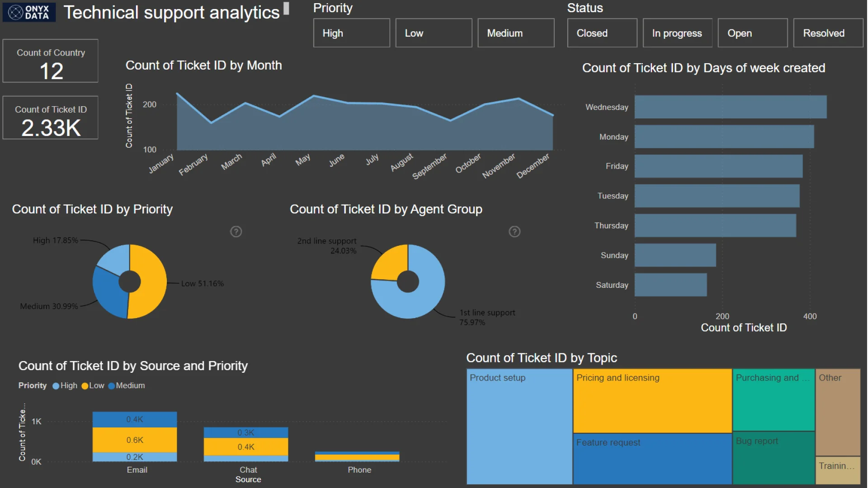This screenshot has width=868, height=488.
Task: Select Email Medium segment labeled 0.4K
Action: [135, 419]
